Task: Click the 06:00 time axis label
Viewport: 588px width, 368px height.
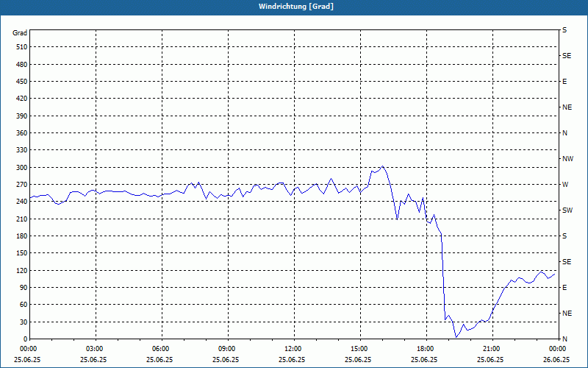Action: pyautogui.click(x=160, y=349)
